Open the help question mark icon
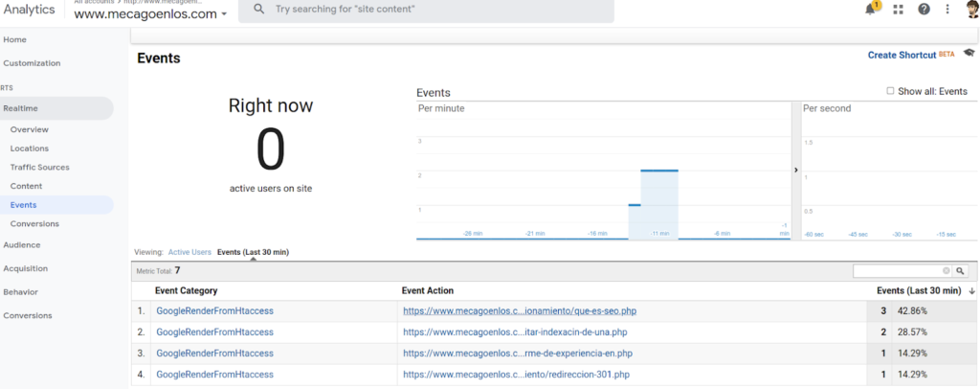This screenshot has width=980, height=389. point(924,10)
